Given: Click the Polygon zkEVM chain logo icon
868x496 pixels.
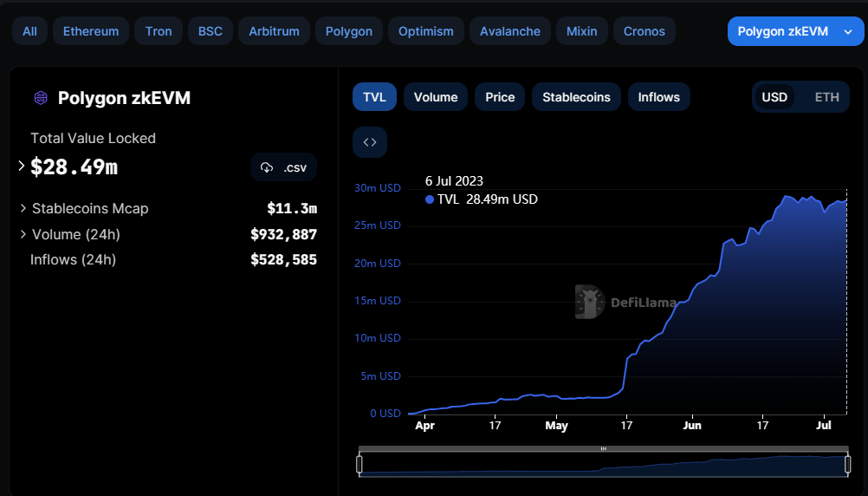Looking at the screenshot, I should pos(41,98).
